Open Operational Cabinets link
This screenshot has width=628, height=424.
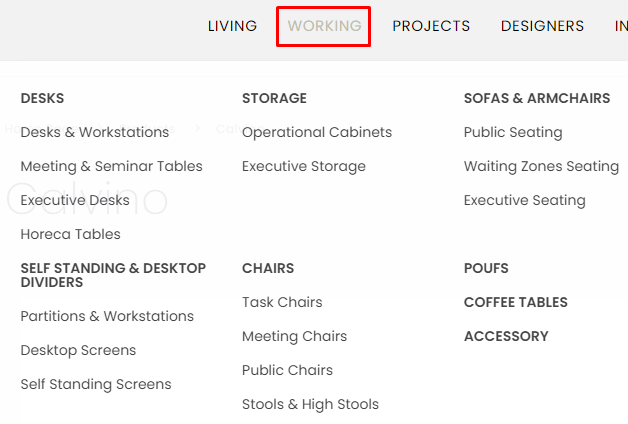click(x=317, y=132)
